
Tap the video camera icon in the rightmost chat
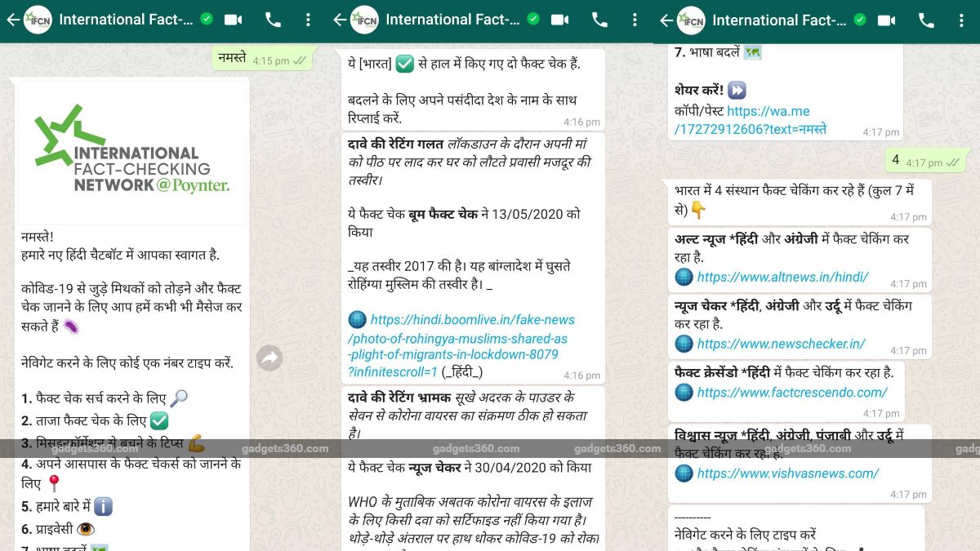[887, 20]
